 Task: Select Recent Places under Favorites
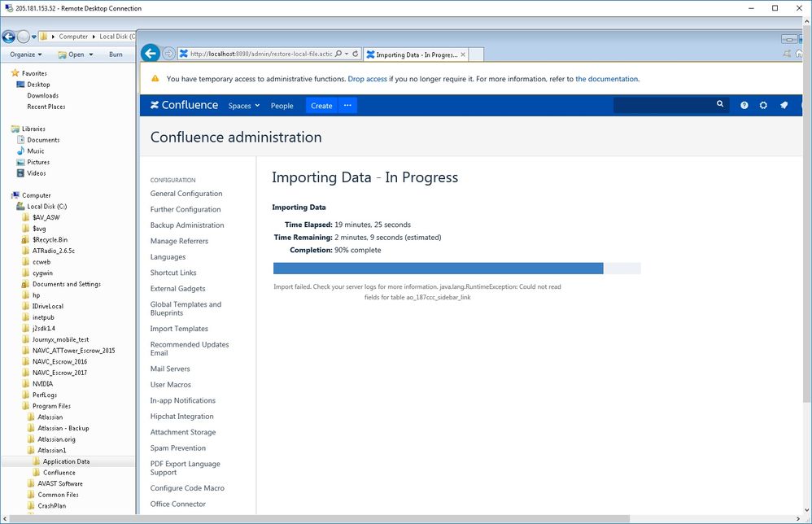[x=46, y=107]
